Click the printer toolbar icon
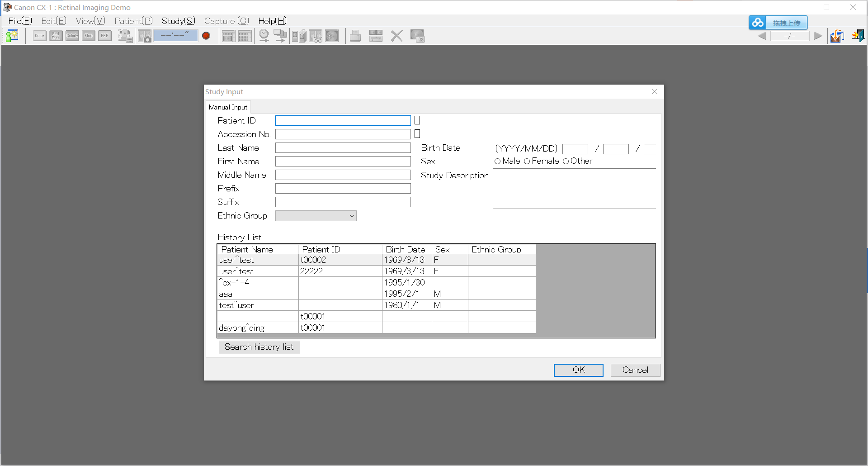 355,36
